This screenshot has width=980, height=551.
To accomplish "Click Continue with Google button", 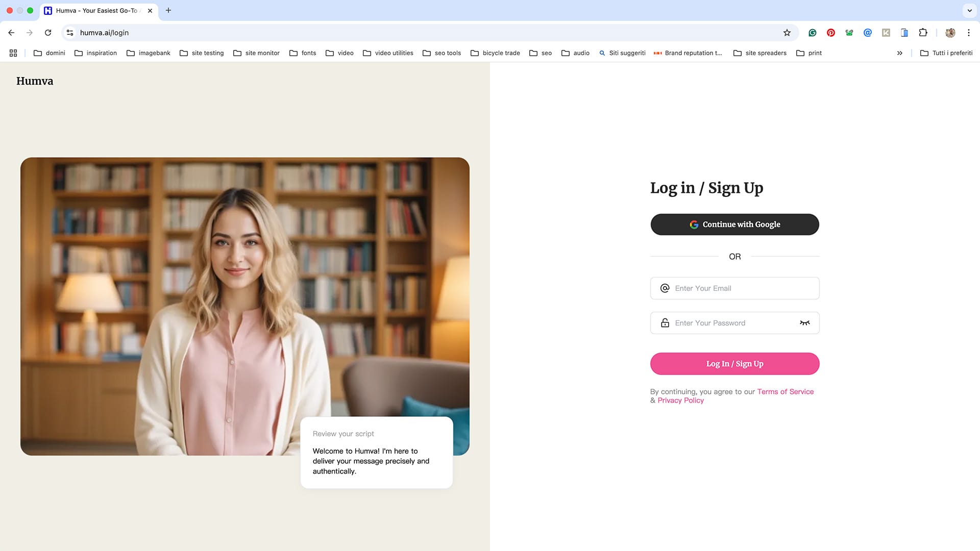I will coord(734,224).
